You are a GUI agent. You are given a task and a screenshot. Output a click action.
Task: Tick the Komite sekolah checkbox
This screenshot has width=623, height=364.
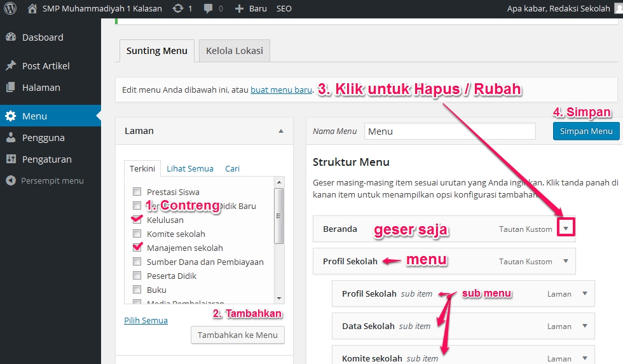click(137, 234)
